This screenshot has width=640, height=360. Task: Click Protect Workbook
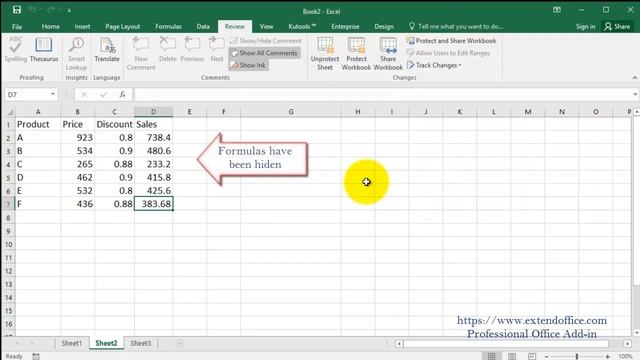tap(356, 53)
